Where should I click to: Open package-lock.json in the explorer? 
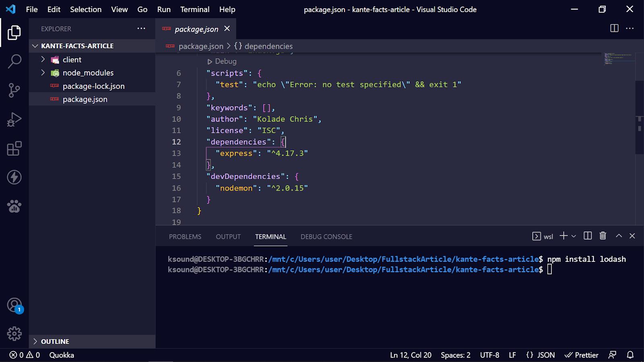click(x=93, y=86)
